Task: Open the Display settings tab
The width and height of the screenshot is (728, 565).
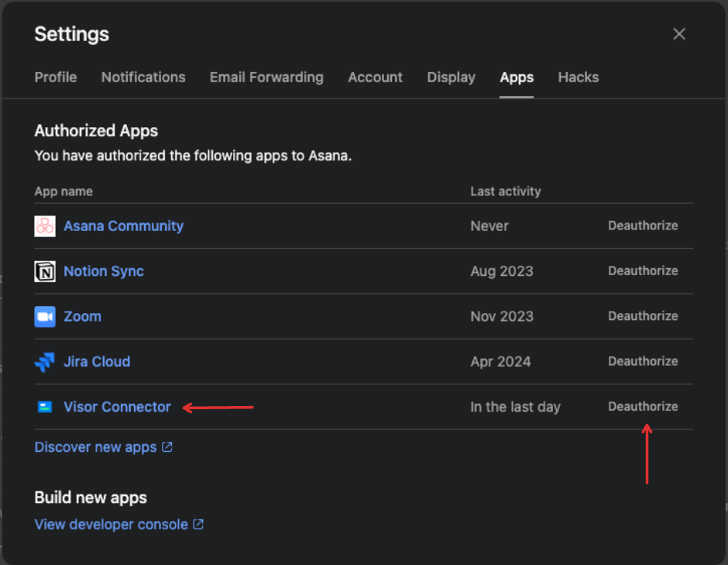Action: (x=451, y=78)
